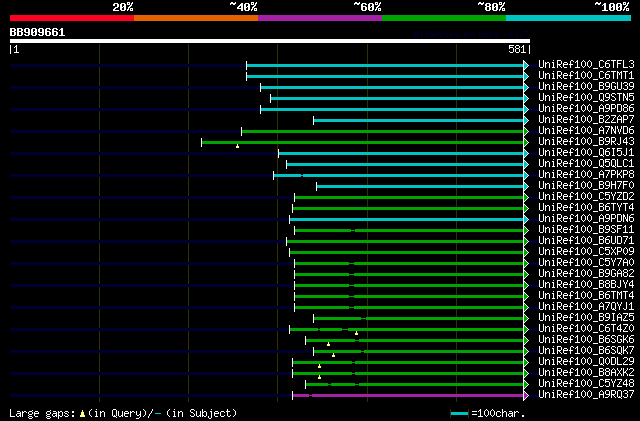The height and width of the screenshot is (421, 640).
Task: Open the UniRef100_A9PDN6 label
Action: [x=586, y=219]
